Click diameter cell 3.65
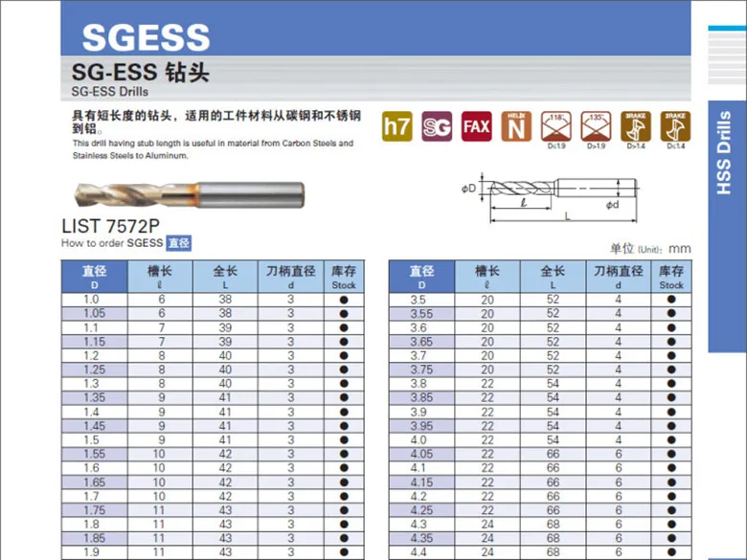 pyautogui.click(x=421, y=342)
